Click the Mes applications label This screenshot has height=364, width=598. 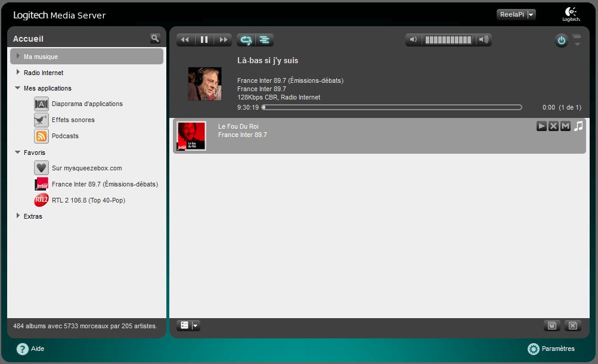coord(48,88)
